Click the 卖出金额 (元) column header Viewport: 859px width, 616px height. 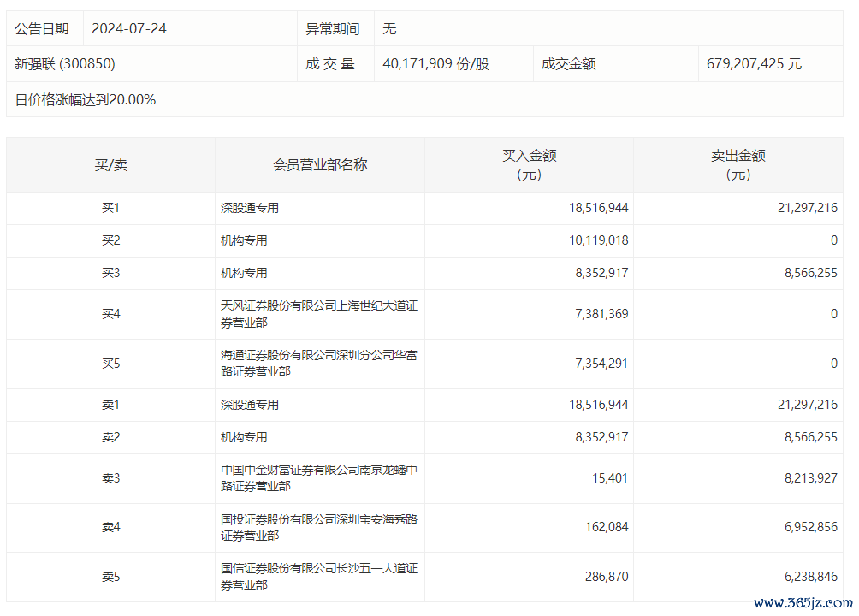(738, 165)
